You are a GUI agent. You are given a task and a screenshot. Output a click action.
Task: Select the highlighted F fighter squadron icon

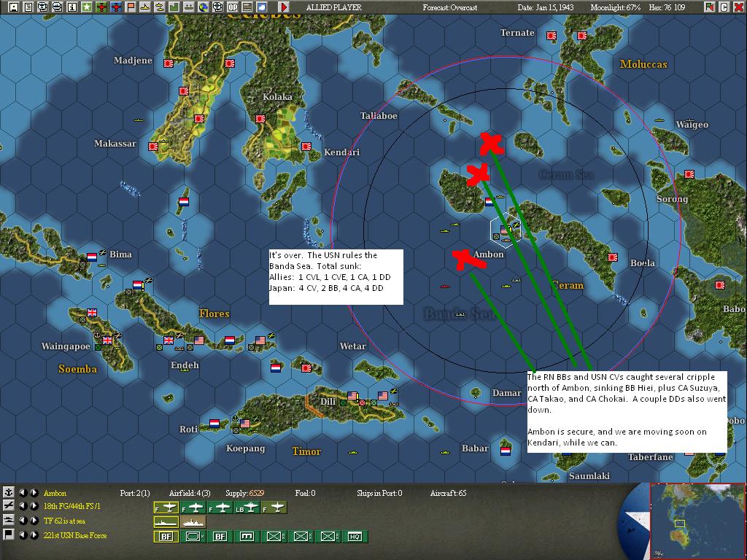(x=166, y=508)
